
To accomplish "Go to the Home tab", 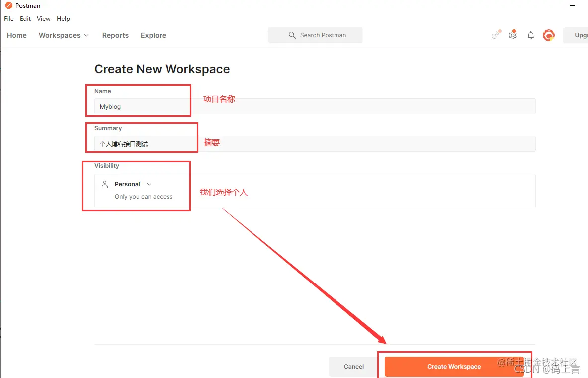I will pyautogui.click(x=17, y=35).
